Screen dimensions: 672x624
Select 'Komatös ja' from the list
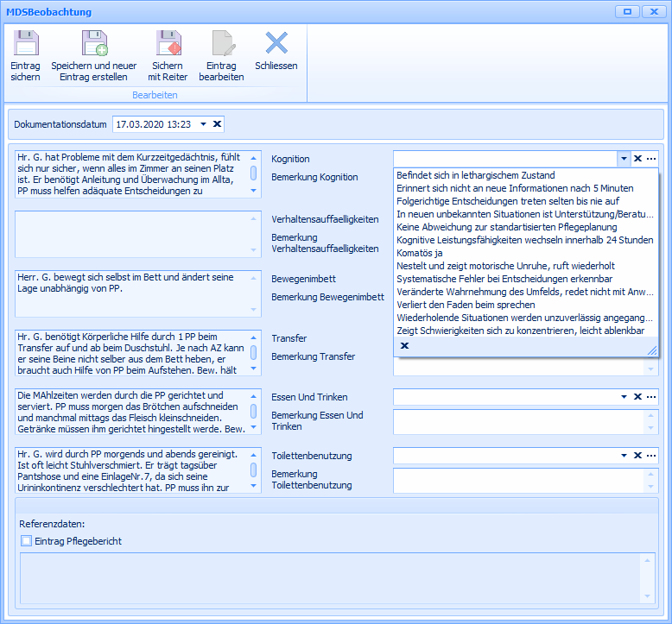point(419,253)
